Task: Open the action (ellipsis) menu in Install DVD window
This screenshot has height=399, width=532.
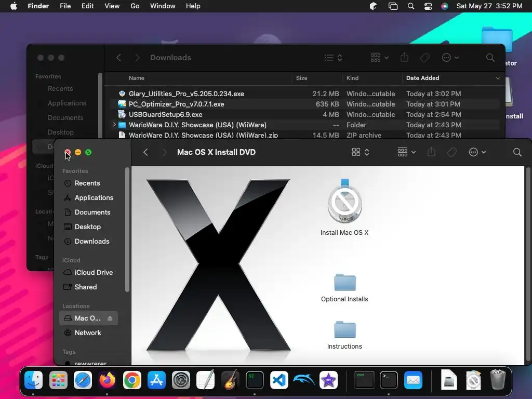Action: tap(477, 152)
